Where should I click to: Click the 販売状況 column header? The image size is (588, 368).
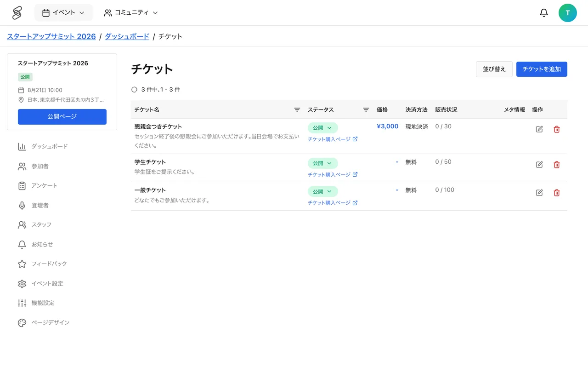[x=447, y=109]
